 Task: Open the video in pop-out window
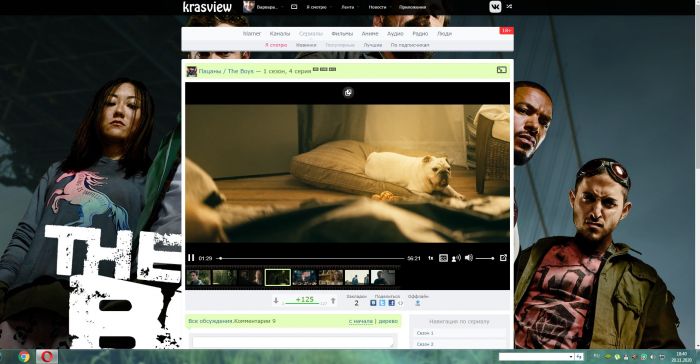(x=503, y=258)
